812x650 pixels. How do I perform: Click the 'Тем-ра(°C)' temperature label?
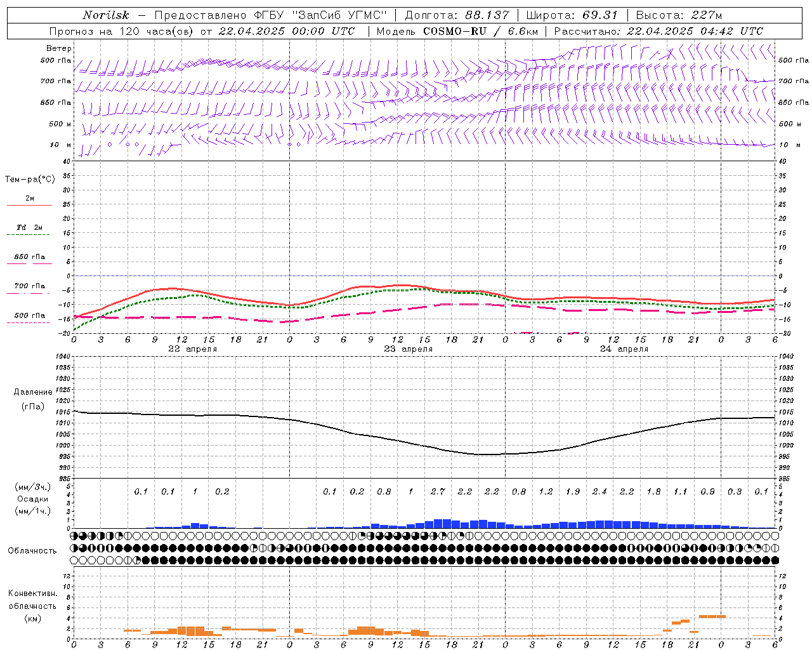tap(30, 179)
